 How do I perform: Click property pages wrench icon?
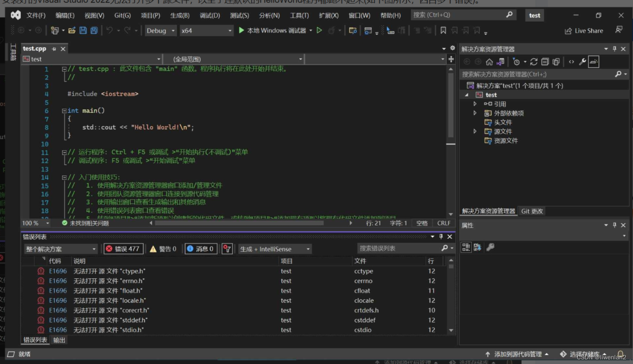490,247
